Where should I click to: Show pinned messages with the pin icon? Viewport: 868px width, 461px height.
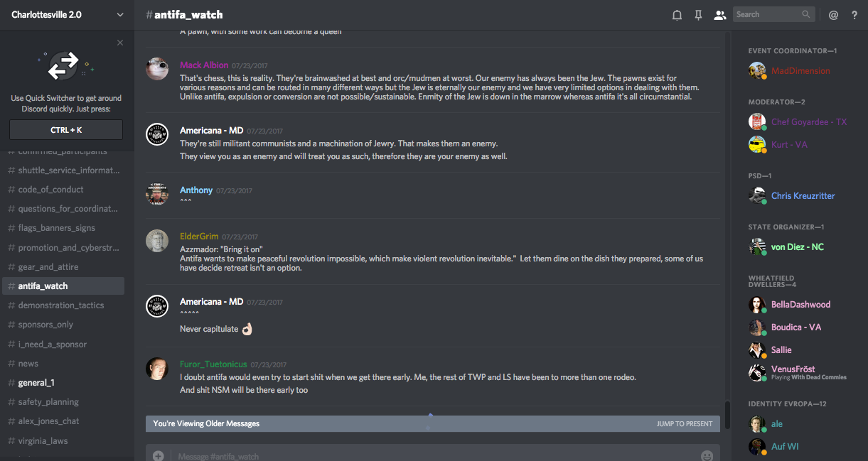[x=699, y=15]
